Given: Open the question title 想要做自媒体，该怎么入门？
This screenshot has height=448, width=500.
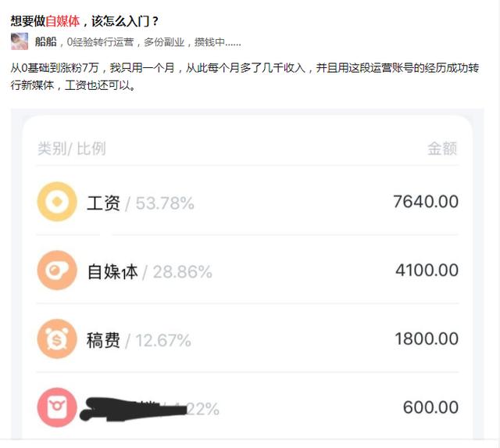Looking at the screenshot, I should pyautogui.click(x=84, y=21).
